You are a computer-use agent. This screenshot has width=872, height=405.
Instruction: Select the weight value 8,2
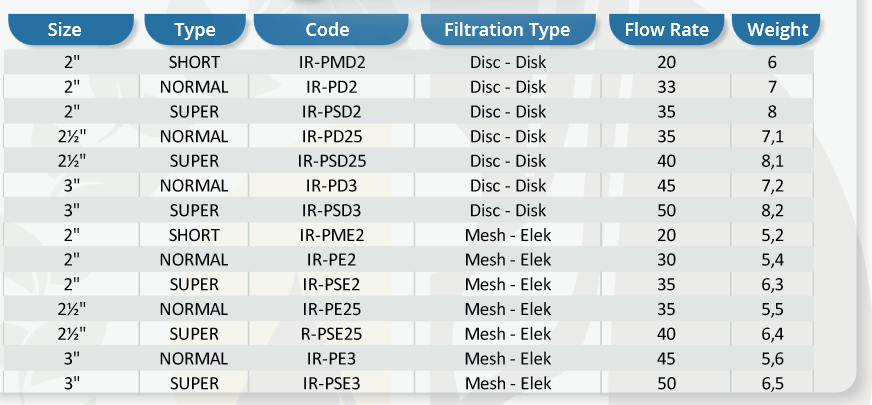click(773, 210)
